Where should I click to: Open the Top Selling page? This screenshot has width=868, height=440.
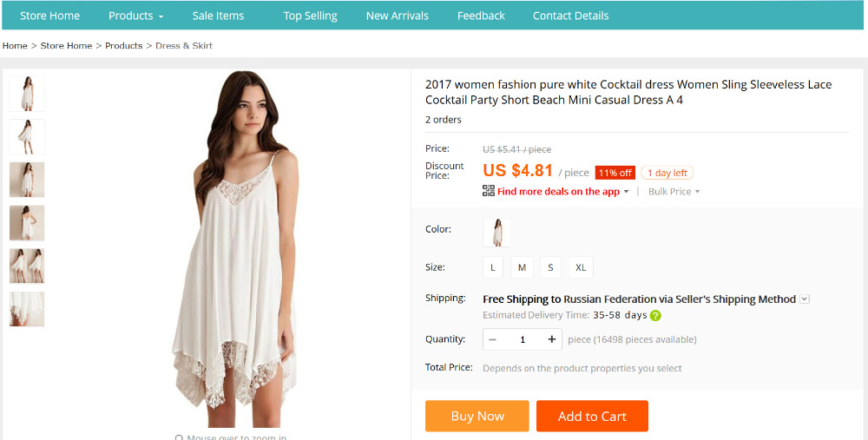click(x=310, y=16)
